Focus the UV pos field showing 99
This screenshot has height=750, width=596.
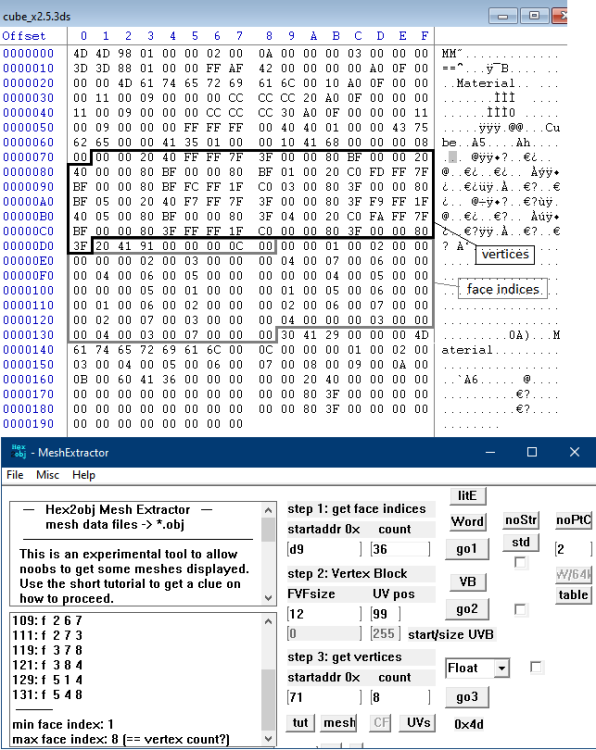385,614
